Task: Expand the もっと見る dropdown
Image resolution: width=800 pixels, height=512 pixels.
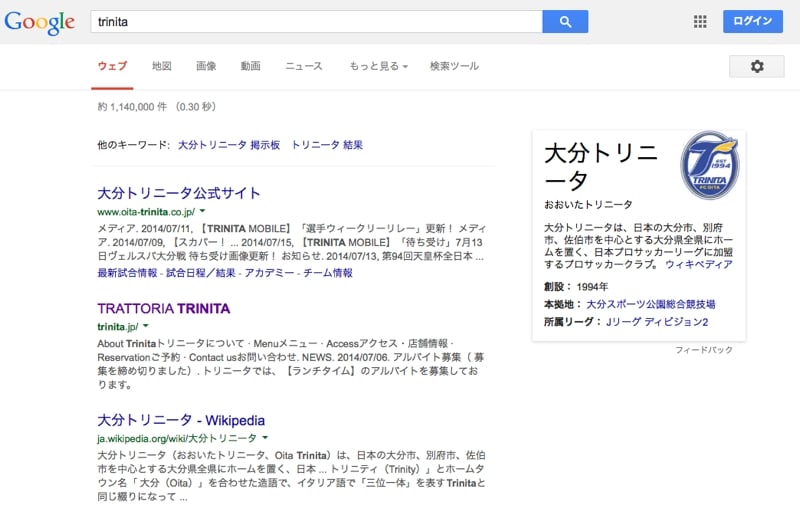Action: pyautogui.click(x=378, y=66)
